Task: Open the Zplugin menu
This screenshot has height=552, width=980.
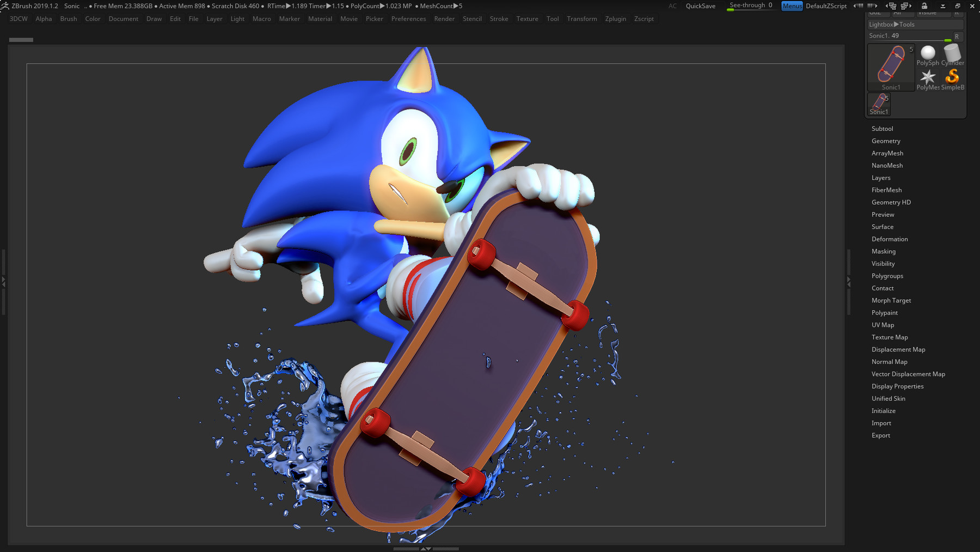Action: pos(615,19)
